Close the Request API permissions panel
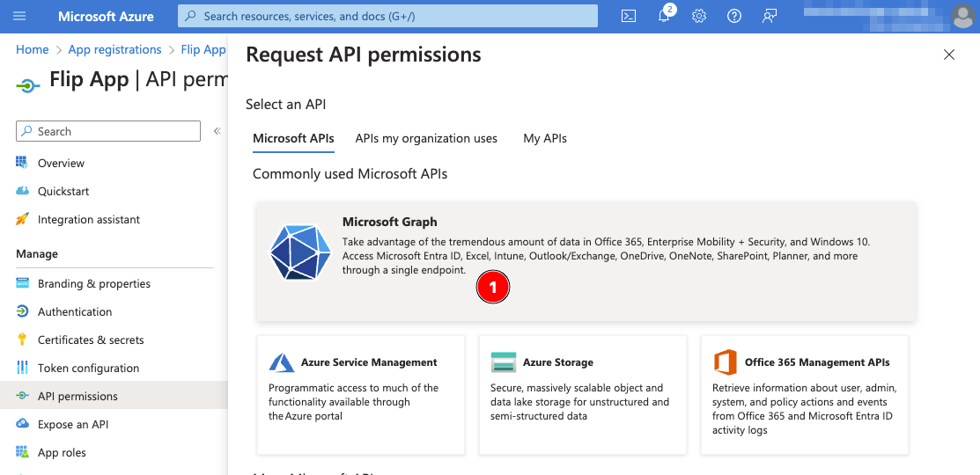Viewport: 980px width, 475px height. (x=949, y=55)
